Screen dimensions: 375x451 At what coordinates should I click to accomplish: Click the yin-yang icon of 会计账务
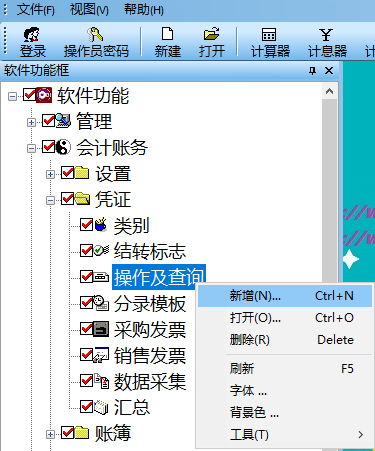[63, 147]
